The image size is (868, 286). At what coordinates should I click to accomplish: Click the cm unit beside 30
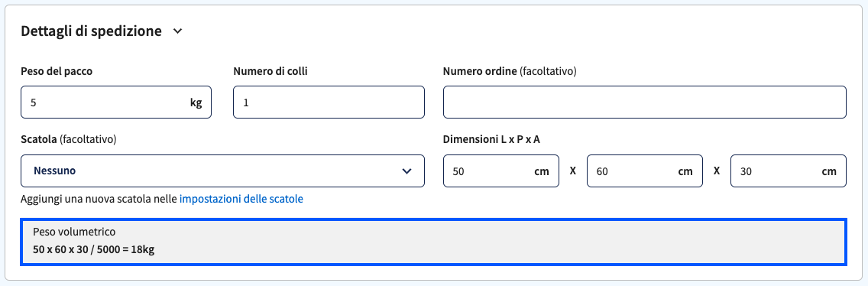(x=829, y=171)
